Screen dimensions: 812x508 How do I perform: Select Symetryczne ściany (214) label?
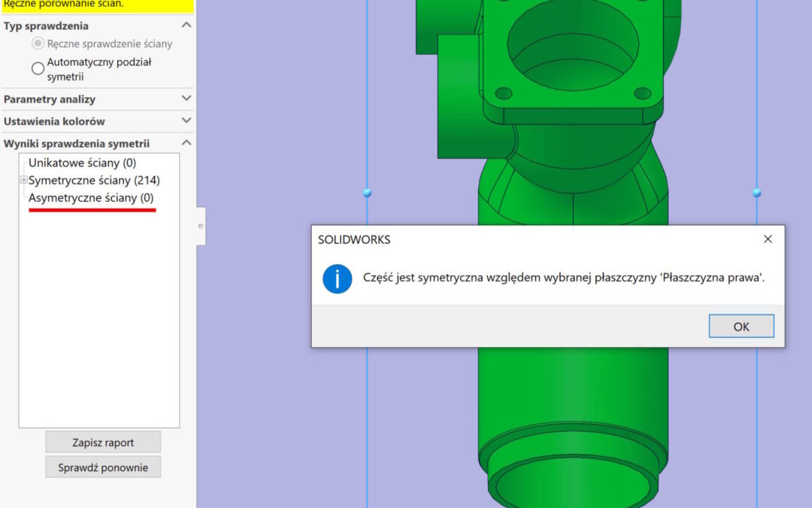point(94,180)
